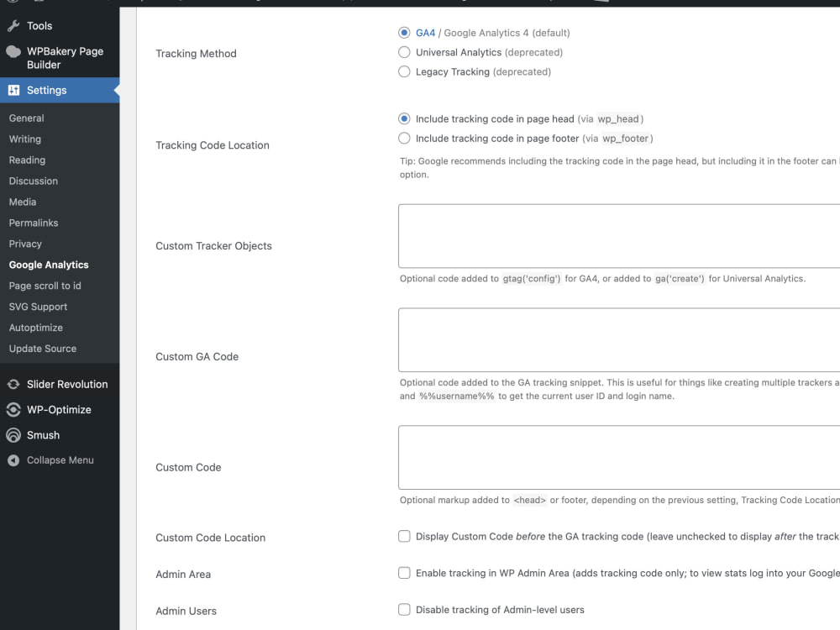Click the gtag('config') code text

(x=532, y=279)
